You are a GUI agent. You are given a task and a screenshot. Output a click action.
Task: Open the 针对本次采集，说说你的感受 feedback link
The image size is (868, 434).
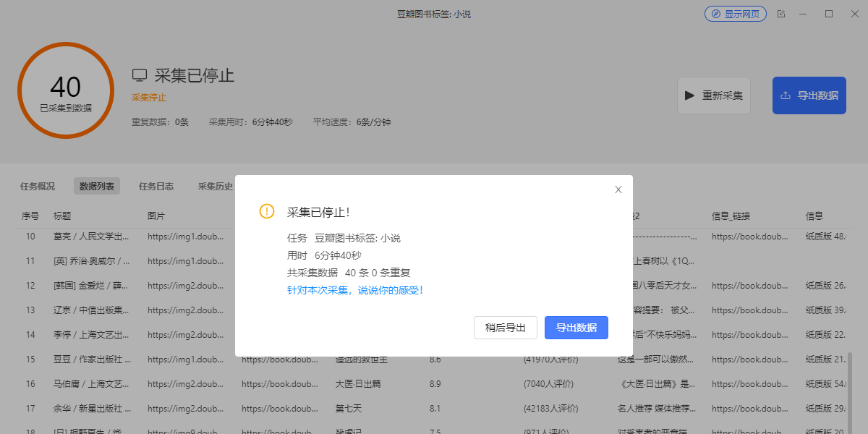tap(355, 290)
